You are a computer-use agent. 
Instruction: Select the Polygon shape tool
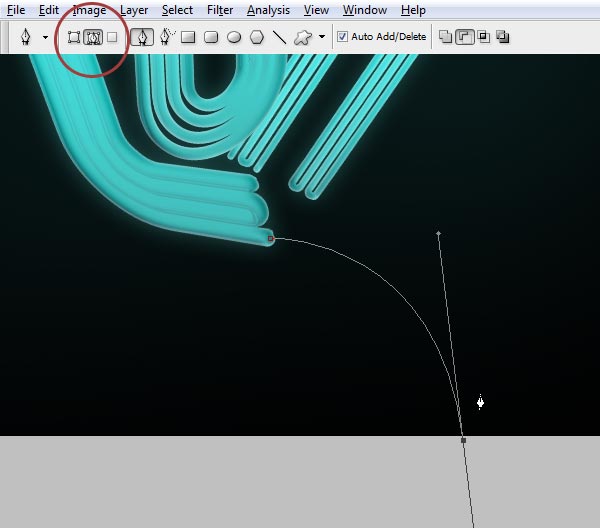[257, 37]
